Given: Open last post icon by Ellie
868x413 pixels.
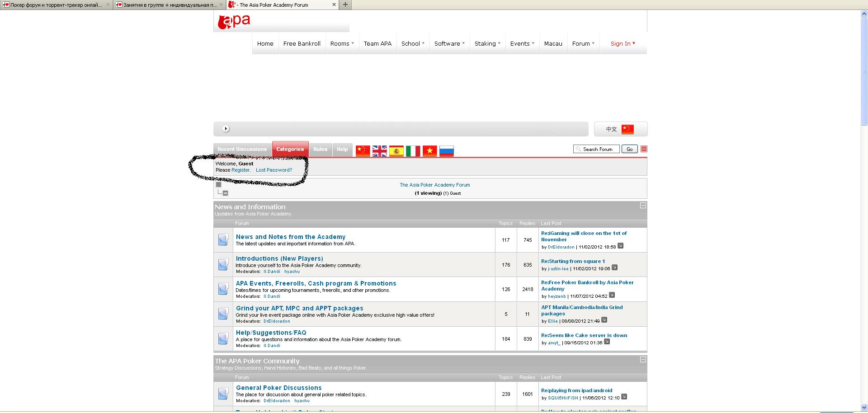Looking at the screenshot, I should click(604, 320).
